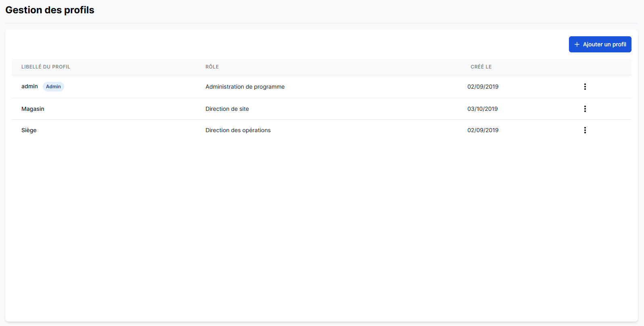Click the Créé le column header
This screenshot has width=644, height=326.
(481, 67)
